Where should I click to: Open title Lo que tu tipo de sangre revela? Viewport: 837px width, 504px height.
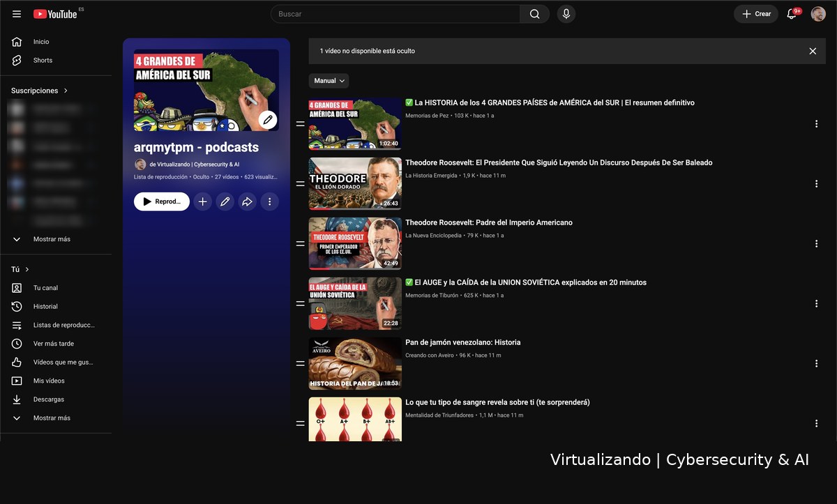point(497,403)
